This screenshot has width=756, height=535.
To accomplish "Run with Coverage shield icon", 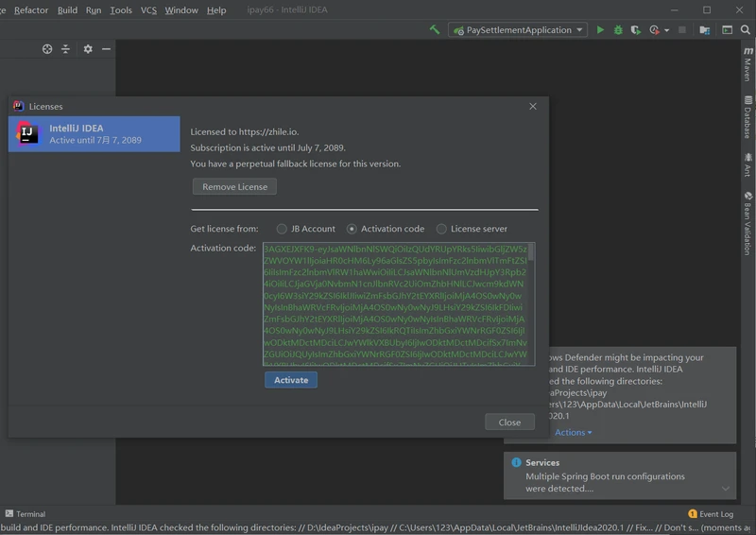I will (636, 30).
